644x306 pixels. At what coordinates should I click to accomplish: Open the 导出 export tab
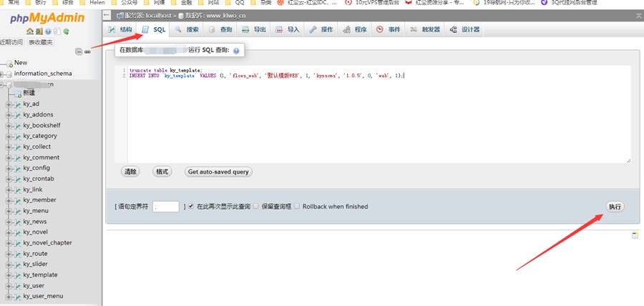[254, 29]
